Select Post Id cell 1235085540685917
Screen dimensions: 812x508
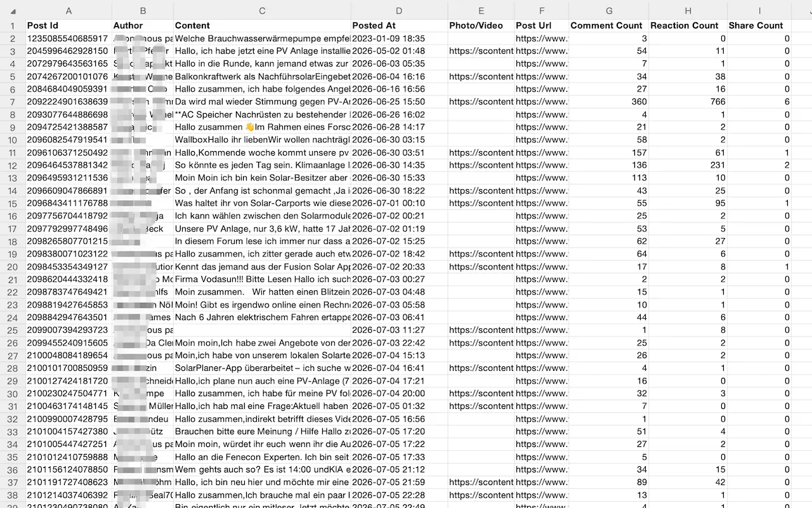pos(69,38)
